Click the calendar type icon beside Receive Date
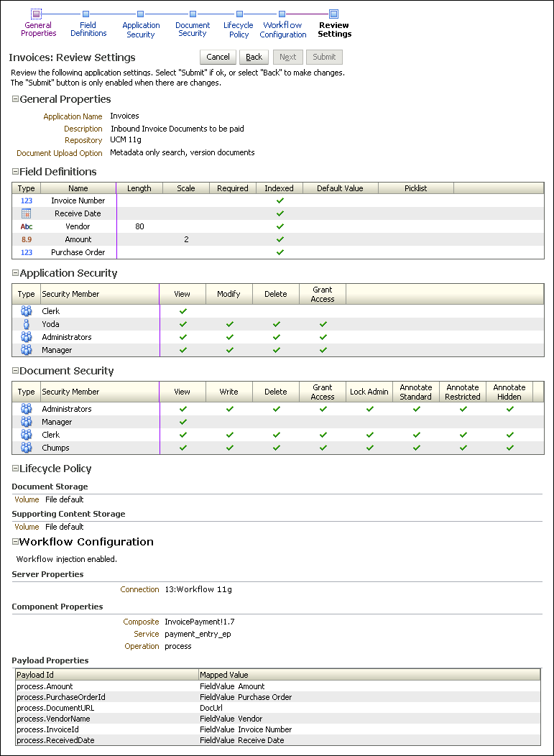 click(27, 213)
